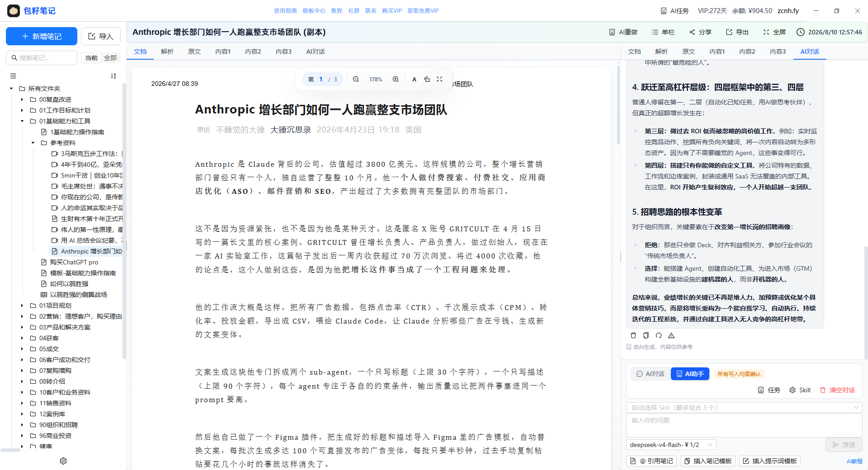Open the 内容1 tab in left pane
868x470 pixels.
pyautogui.click(x=223, y=52)
